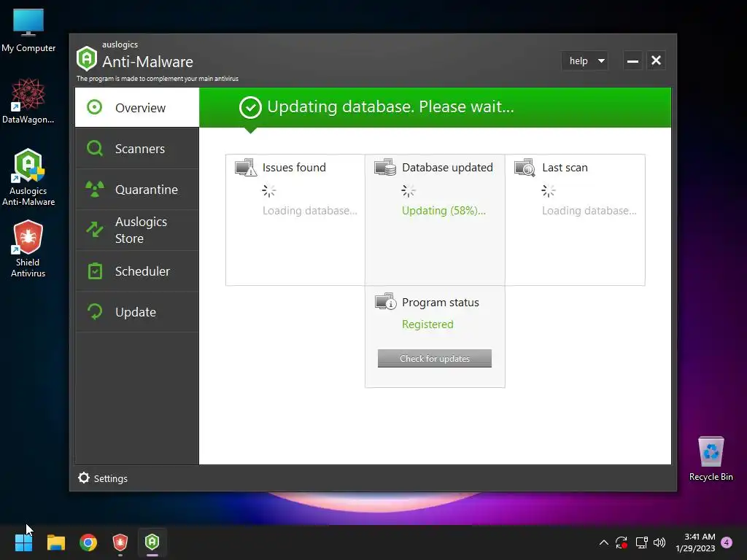Open network tray icon
The height and width of the screenshot is (560, 747).
point(641,542)
